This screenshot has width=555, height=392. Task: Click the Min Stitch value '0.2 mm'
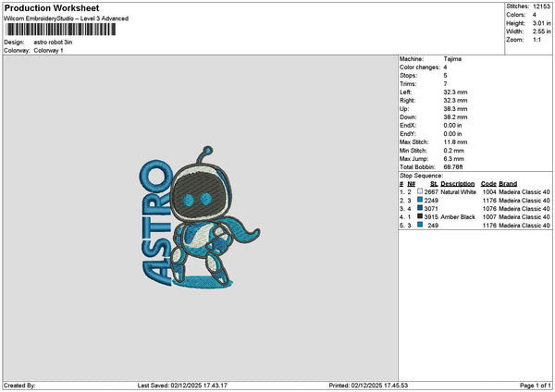(x=454, y=151)
